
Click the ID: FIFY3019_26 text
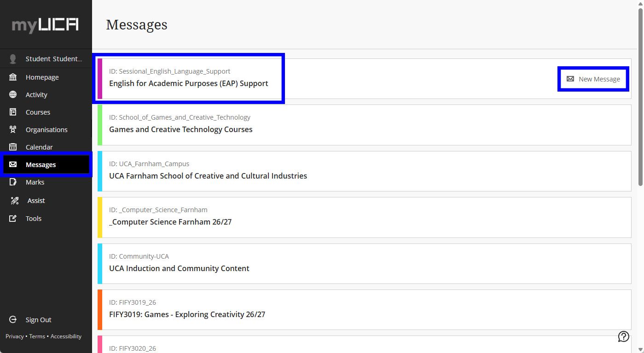point(133,302)
